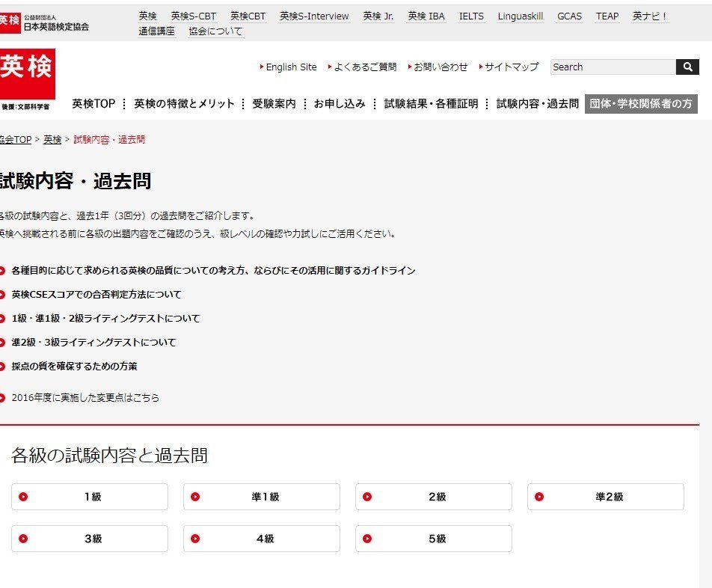
Task: Click the search magnifier icon
Action: point(687,67)
